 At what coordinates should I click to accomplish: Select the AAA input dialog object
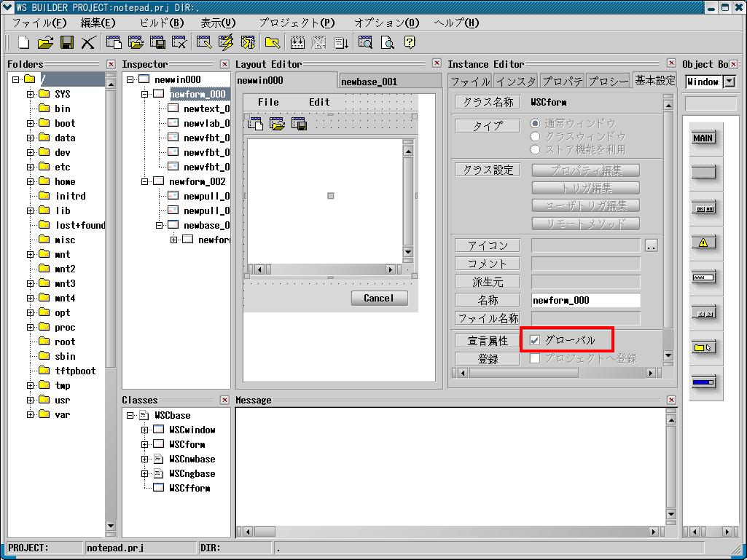703,277
